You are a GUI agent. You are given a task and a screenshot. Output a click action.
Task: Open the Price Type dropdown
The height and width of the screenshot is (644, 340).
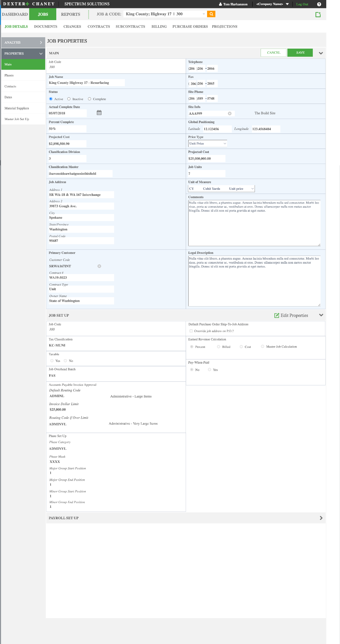pos(208,144)
